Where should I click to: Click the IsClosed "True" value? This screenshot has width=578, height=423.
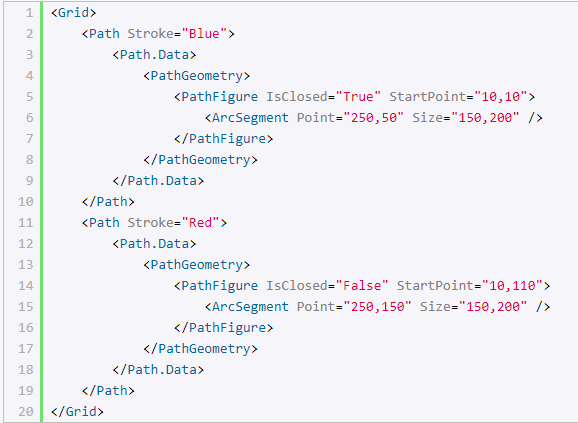(x=358, y=97)
